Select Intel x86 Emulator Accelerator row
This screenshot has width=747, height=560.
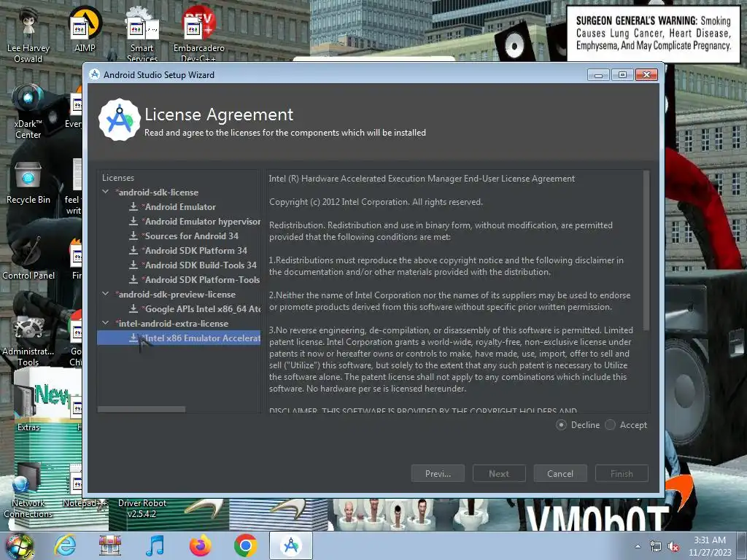179,338
